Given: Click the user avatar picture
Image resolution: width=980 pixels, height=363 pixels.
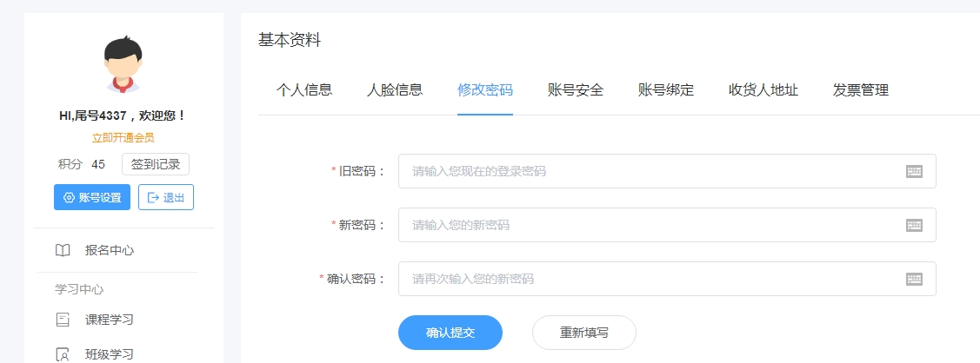Looking at the screenshot, I should (123, 64).
